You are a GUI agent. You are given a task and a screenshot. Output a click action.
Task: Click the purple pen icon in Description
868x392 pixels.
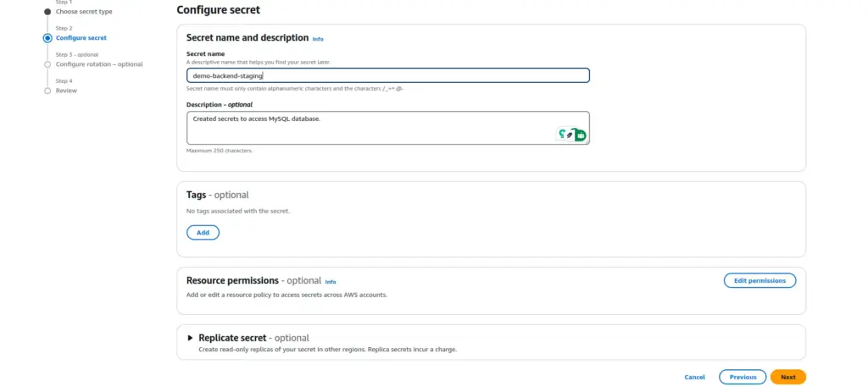pyautogui.click(x=570, y=135)
